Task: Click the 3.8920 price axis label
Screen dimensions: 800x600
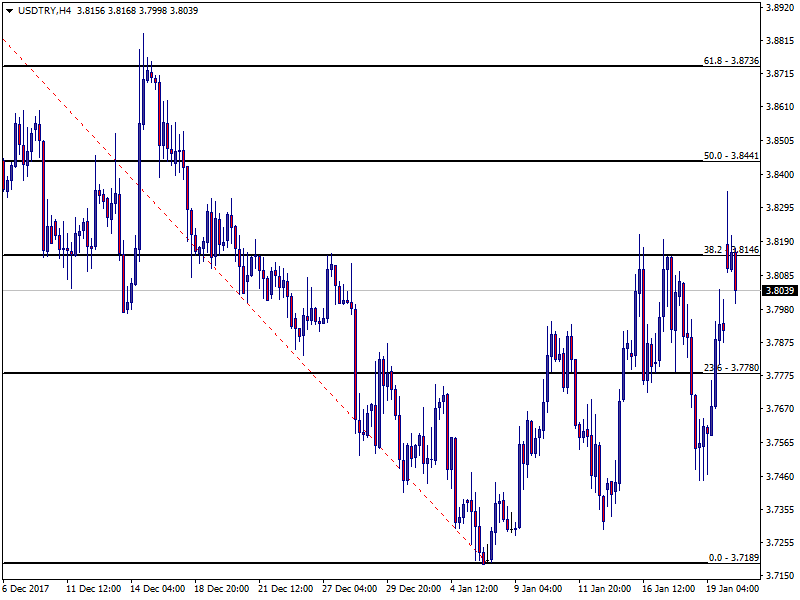Action: click(x=779, y=7)
